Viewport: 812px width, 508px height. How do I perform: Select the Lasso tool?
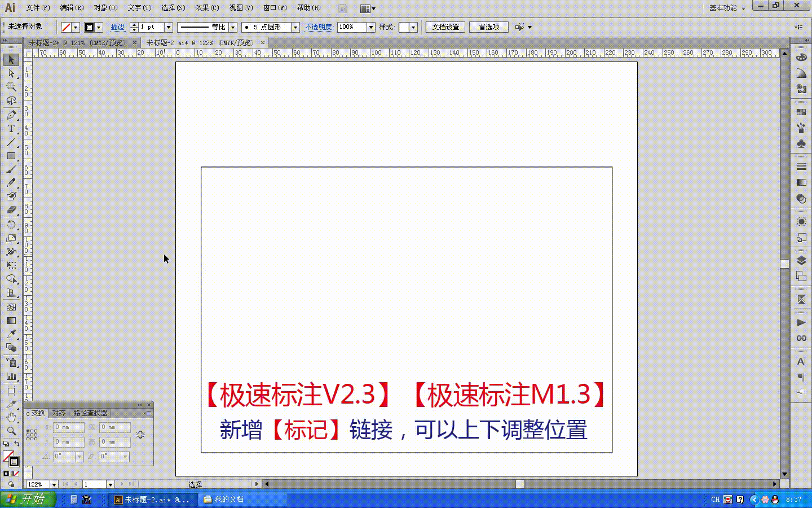point(11,101)
